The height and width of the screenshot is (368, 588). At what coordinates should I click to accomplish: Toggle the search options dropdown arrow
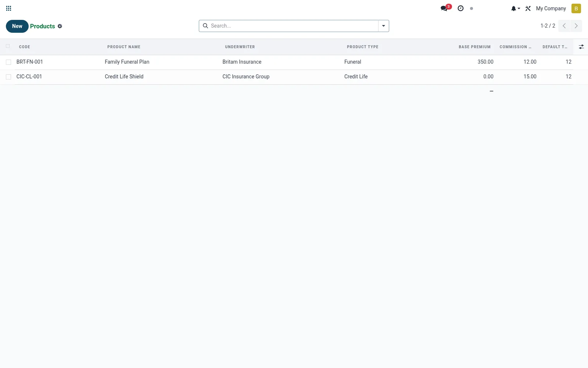383,26
